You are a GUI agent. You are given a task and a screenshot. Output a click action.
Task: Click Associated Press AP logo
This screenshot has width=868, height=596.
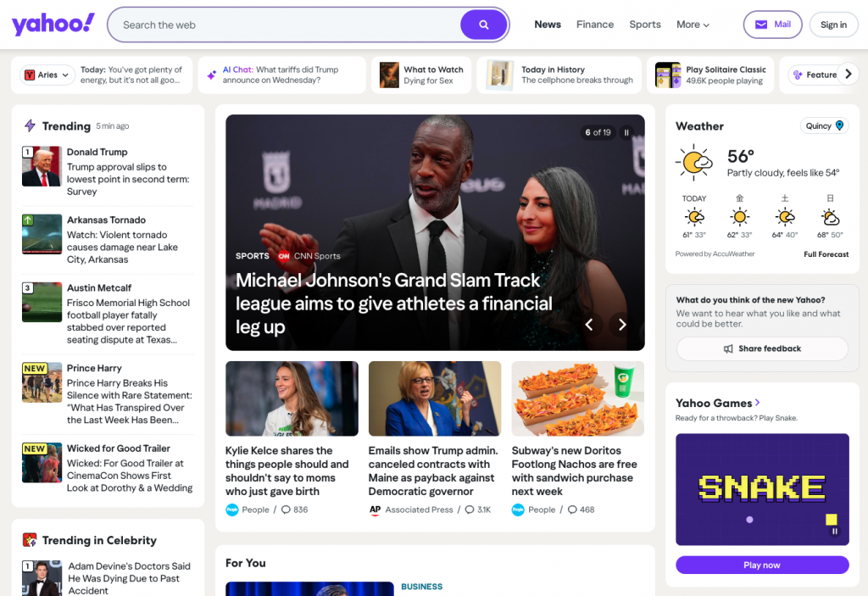coord(375,510)
